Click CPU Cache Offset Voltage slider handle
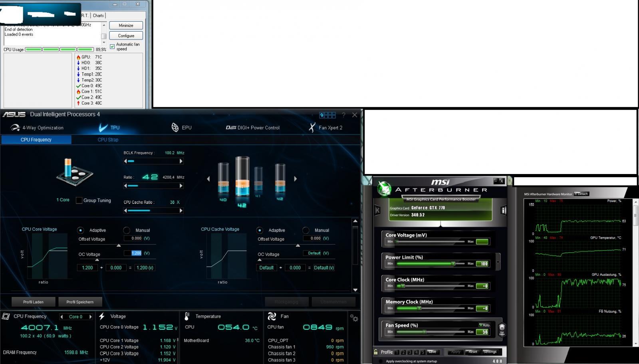Image resolution: width=639 pixels, height=364 pixels. (298, 245)
